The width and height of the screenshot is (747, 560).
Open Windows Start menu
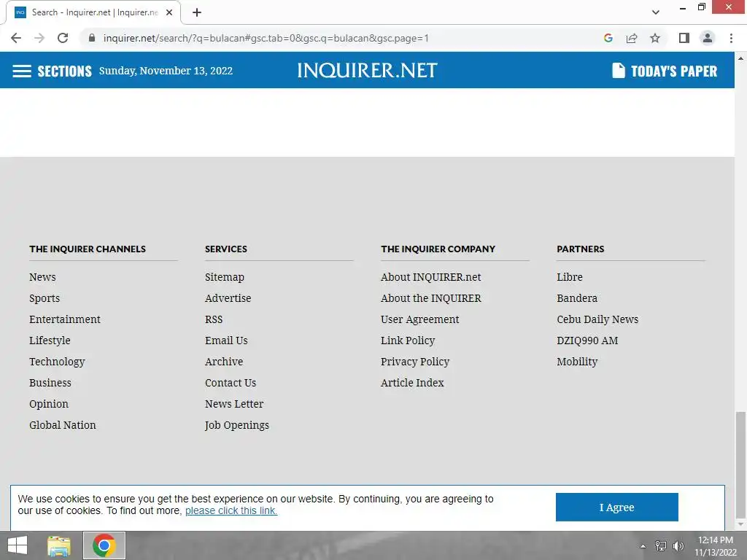18,545
